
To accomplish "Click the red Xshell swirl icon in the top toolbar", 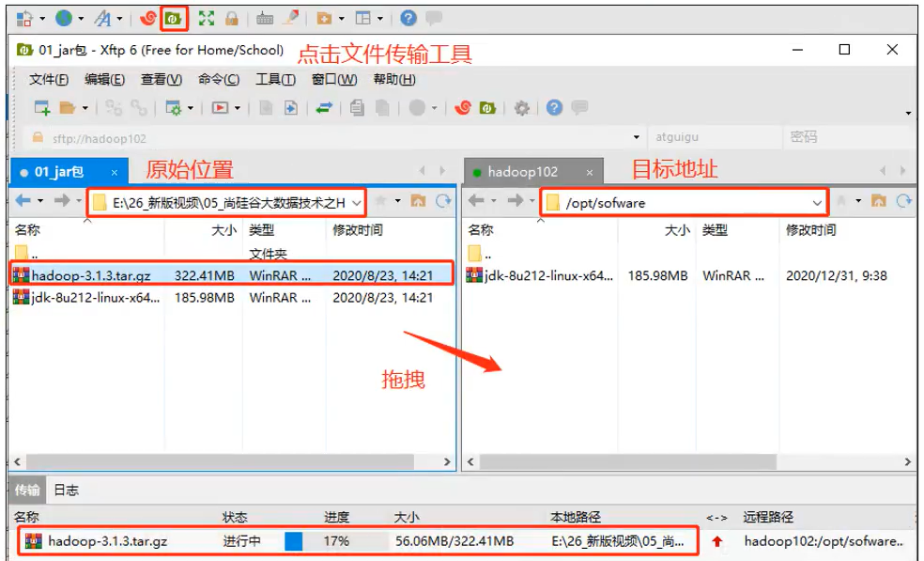I will [x=148, y=19].
